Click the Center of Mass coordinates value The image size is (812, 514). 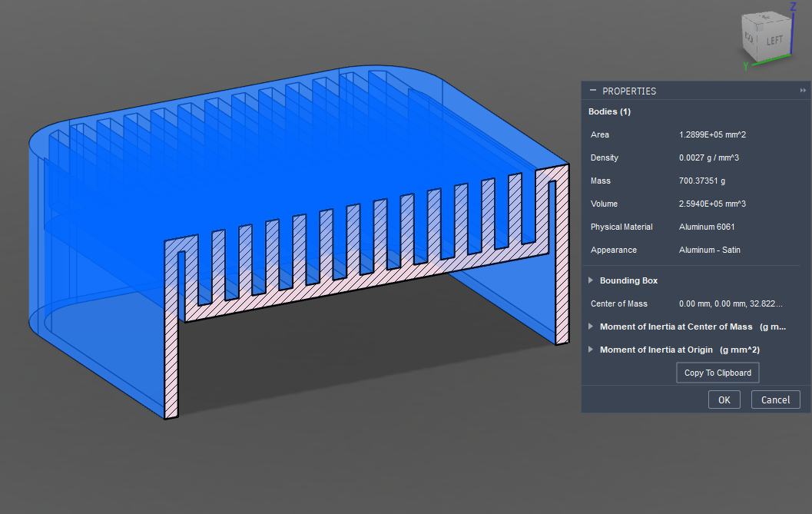pos(731,303)
